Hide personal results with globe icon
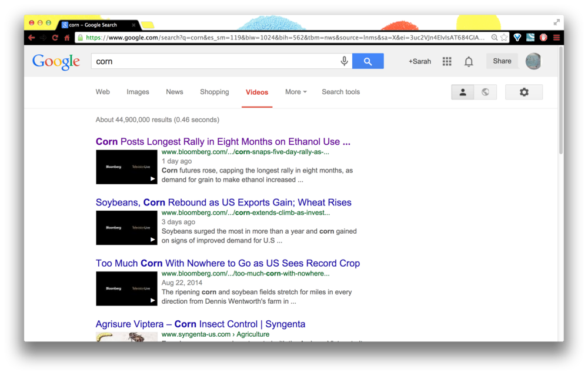588x375 pixels. pyautogui.click(x=485, y=92)
